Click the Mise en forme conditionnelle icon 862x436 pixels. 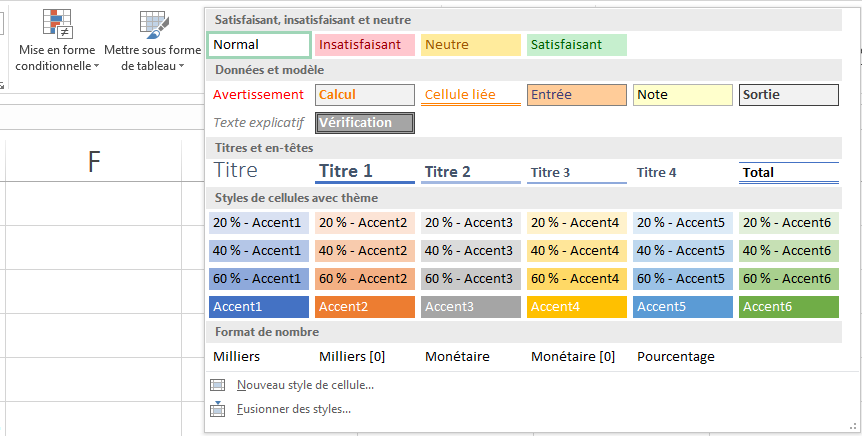(57, 20)
